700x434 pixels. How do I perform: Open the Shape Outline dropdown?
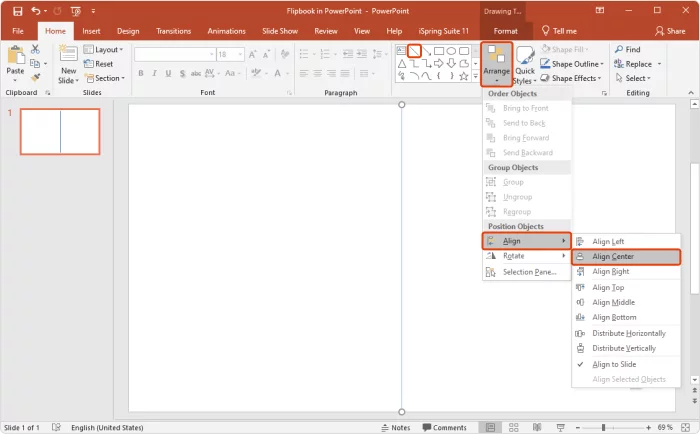point(572,64)
